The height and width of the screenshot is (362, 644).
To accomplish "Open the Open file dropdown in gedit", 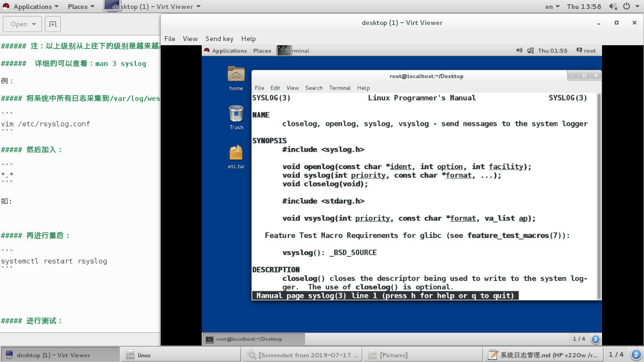I will [x=22, y=24].
